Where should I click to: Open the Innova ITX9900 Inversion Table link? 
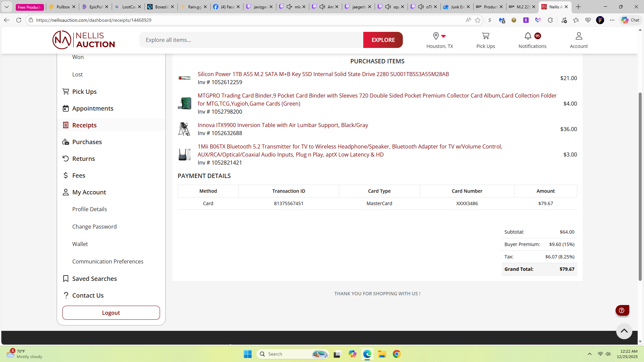[x=282, y=125]
